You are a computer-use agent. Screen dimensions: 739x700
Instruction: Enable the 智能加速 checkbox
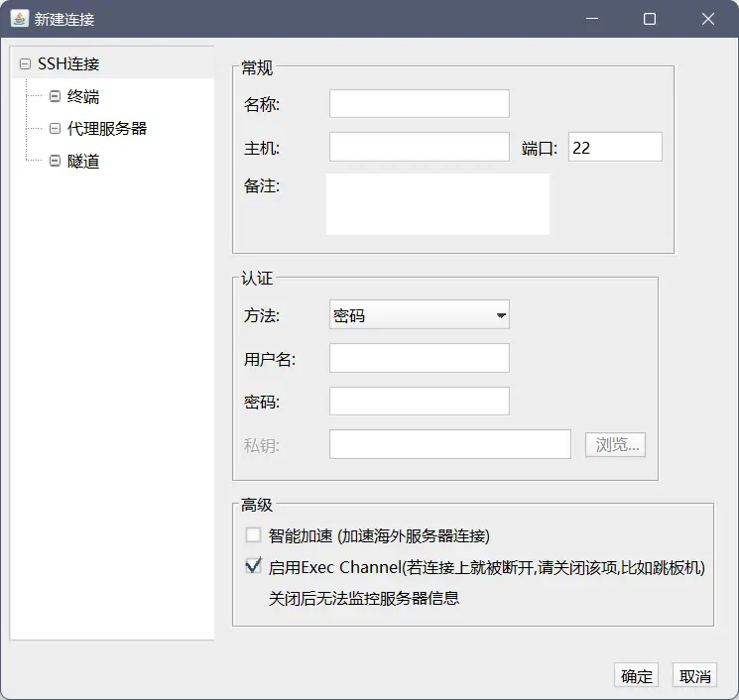point(253,535)
